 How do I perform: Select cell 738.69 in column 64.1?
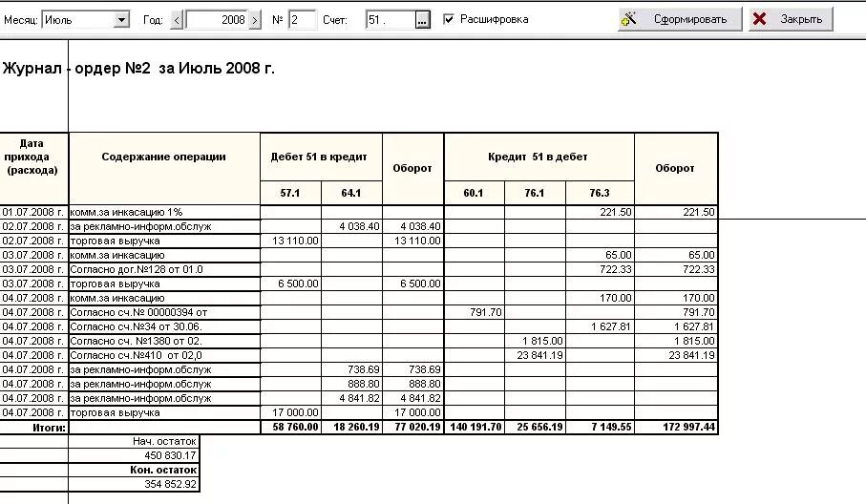coord(351,369)
